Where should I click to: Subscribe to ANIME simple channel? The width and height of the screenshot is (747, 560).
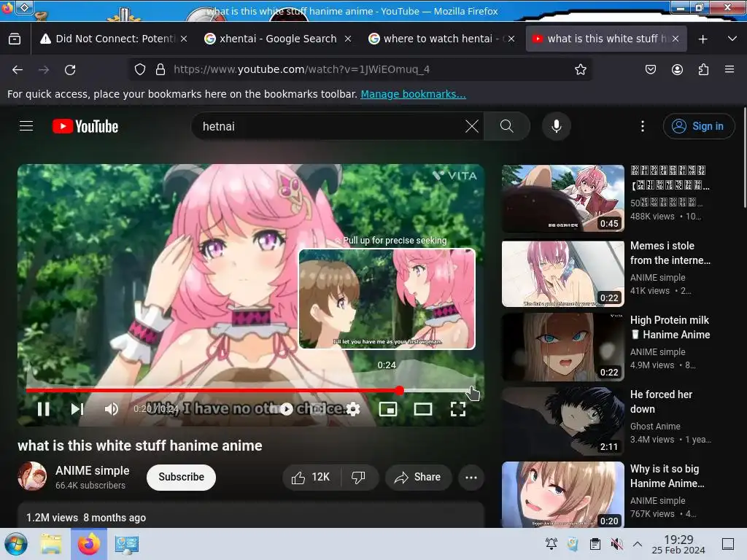point(181,477)
